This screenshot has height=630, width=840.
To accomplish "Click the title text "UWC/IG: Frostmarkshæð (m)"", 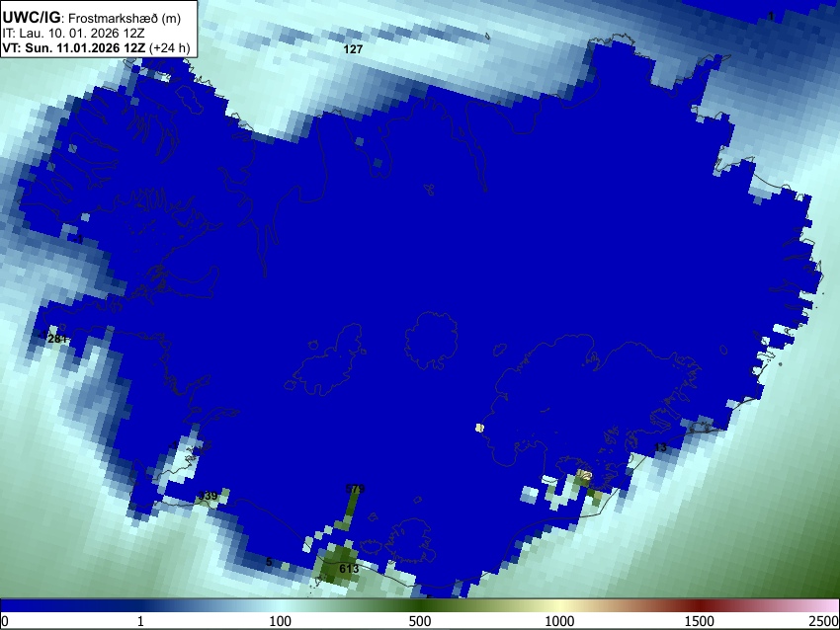I will (92, 18).
